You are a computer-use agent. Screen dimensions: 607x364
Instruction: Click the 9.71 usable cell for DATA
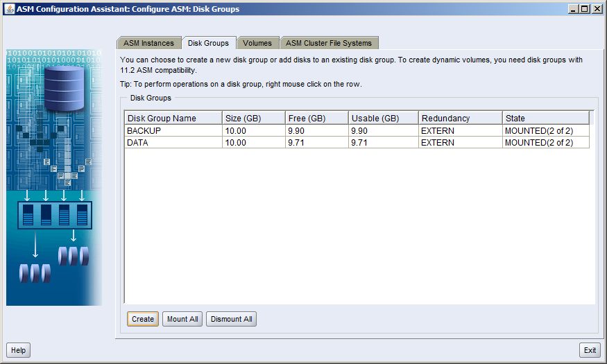[x=383, y=142]
